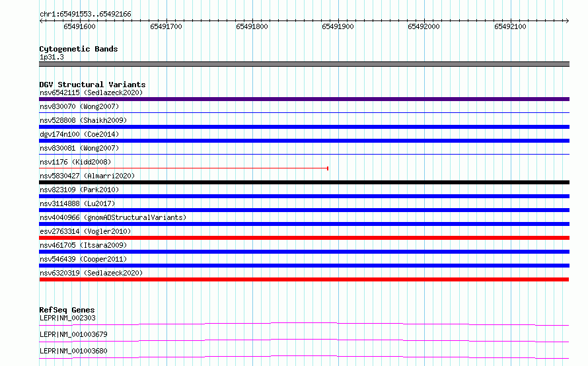
Task: Open the RefSeq Genes track title
Action: (x=67, y=310)
